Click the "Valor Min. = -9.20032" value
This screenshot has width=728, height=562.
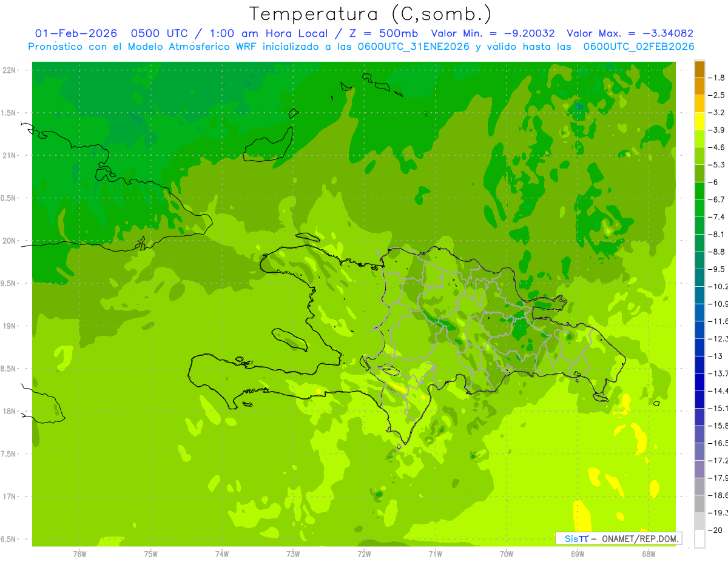point(493,33)
